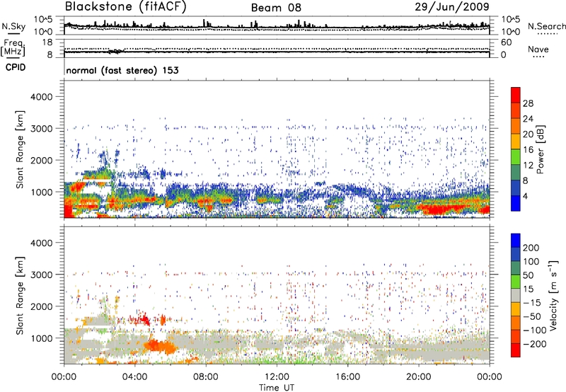Select the "04:00" time tick
Screen dimensions: 566x392
coord(134,377)
